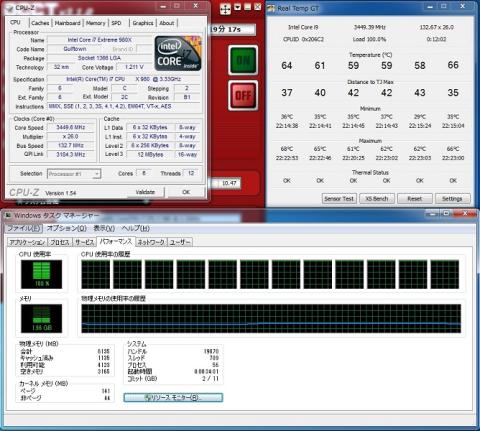Select the Memory tab in CPU-Z
480x431 pixels.
tap(95, 23)
